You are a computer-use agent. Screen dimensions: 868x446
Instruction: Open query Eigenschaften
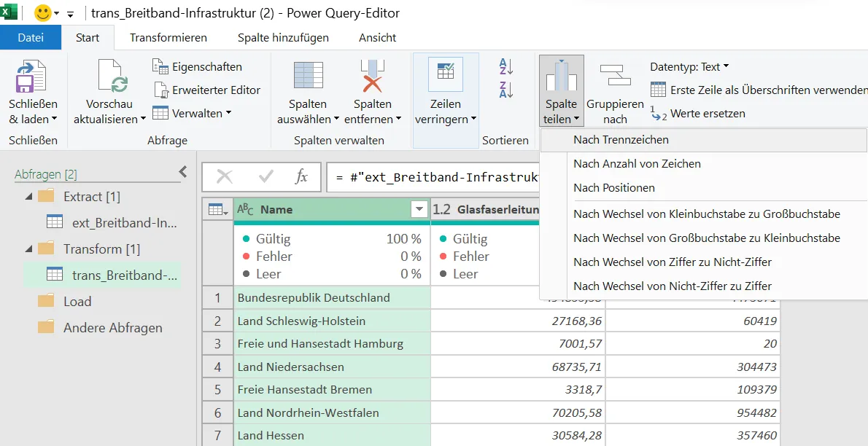[197, 67]
